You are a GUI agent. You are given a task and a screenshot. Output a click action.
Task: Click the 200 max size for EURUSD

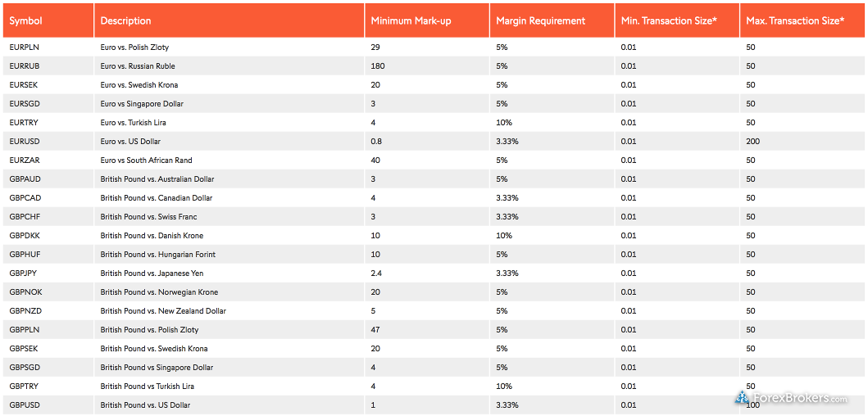753,142
